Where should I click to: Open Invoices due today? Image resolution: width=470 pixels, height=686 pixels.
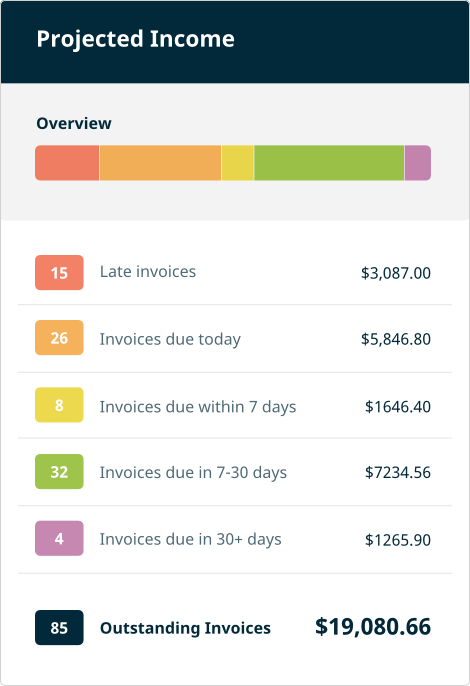[235, 339]
